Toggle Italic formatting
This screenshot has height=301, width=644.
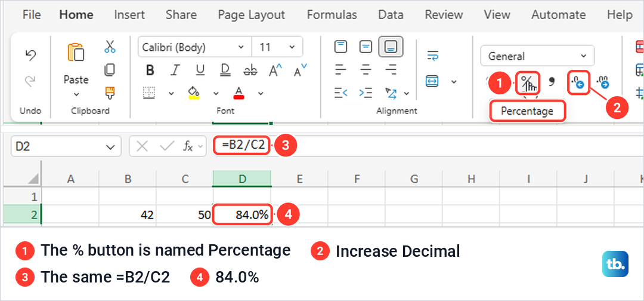click(x=175, y=70)
